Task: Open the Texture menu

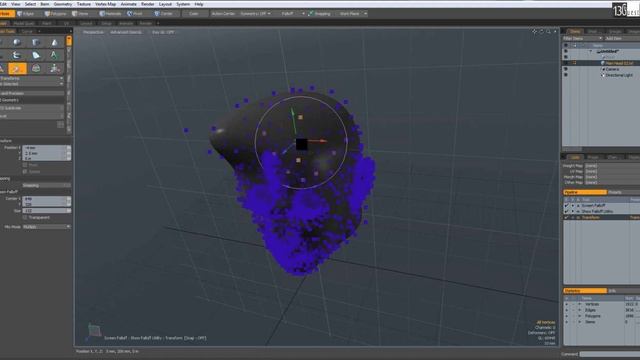Action: pos(84,4)
